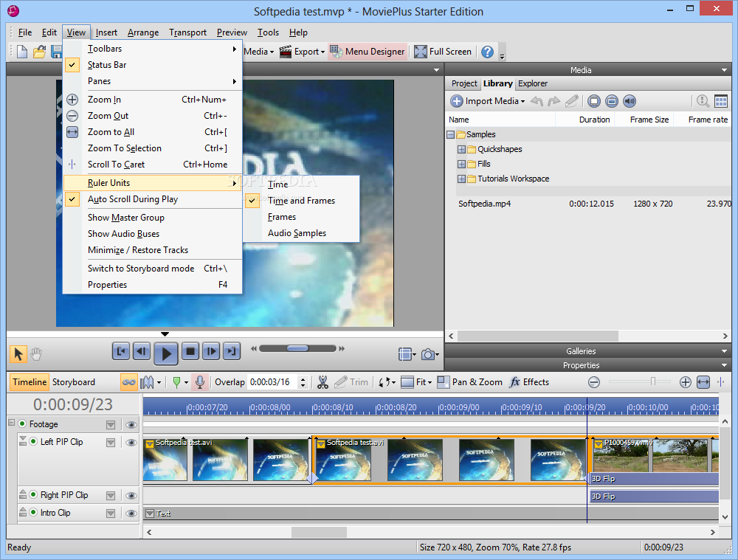Viewport: 738px width, 560px height.
Task: Toggle Auto Scroll During Play
Action: click(153, 199)
